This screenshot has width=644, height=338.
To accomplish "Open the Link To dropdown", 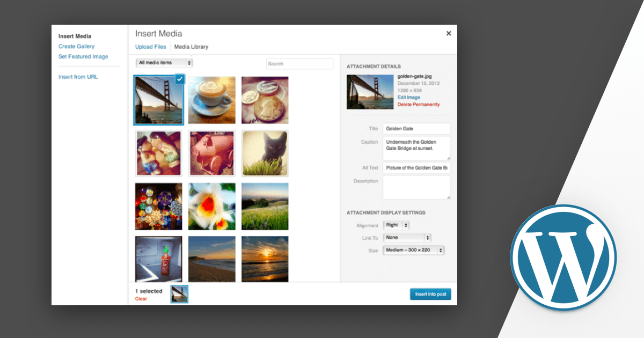I will 407,237.
